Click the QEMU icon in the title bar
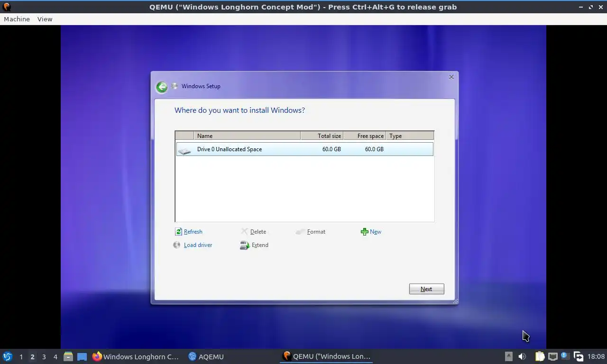Image resolution: width=607 pixels, height=364 pixels. click(x=7, y=7)
